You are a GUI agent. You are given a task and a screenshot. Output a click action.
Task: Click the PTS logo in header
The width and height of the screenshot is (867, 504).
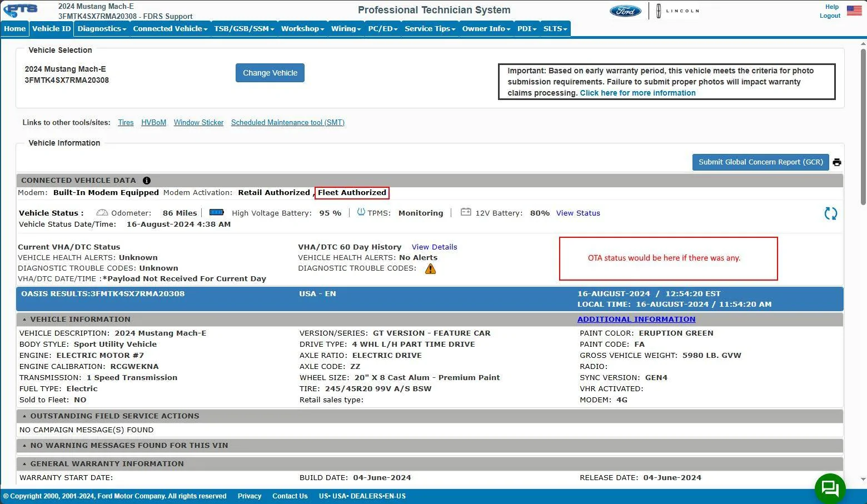point(21,10)
